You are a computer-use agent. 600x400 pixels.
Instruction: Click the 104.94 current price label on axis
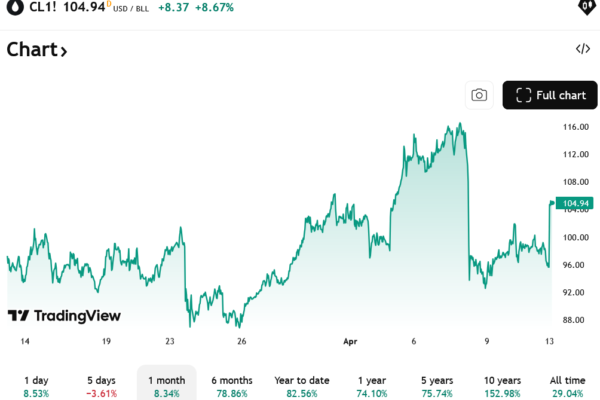[573, 204]
